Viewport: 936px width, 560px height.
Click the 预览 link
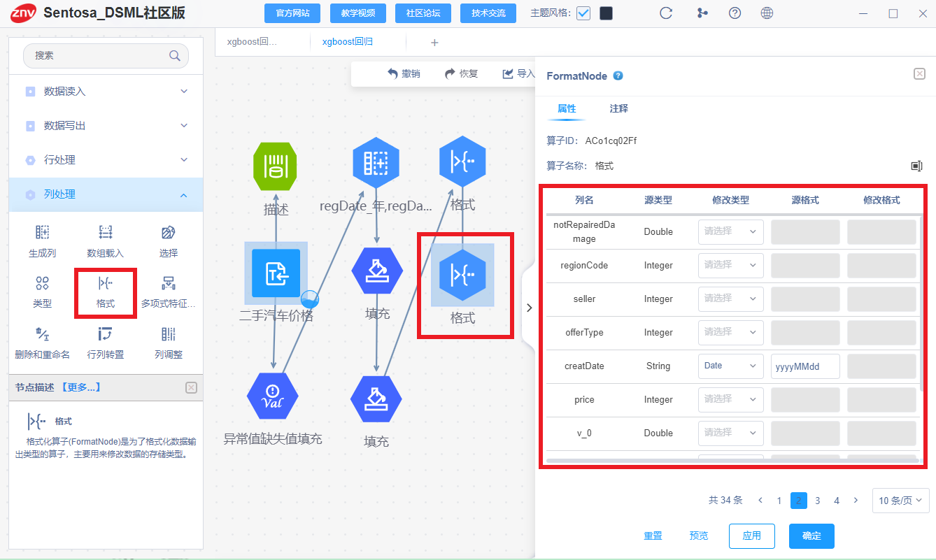[x=699, y=536]
